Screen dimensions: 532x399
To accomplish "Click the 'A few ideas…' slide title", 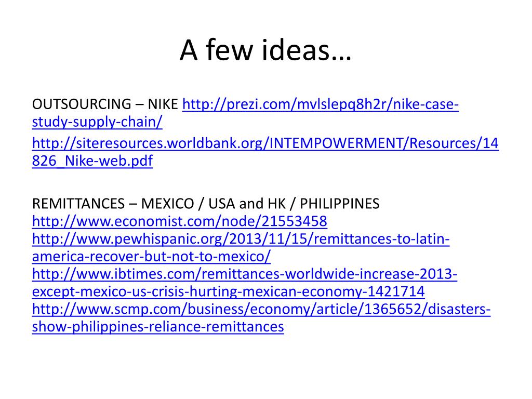I will (265, 50).
